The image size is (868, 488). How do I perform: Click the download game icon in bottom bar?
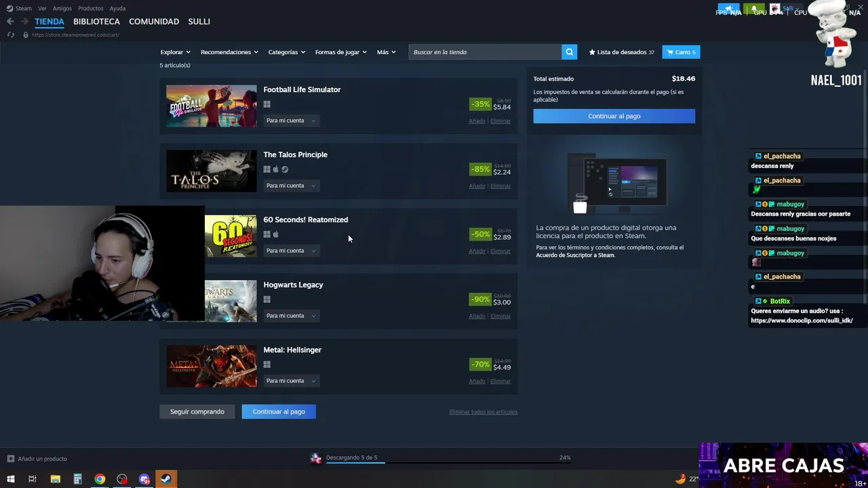point(316,458)
